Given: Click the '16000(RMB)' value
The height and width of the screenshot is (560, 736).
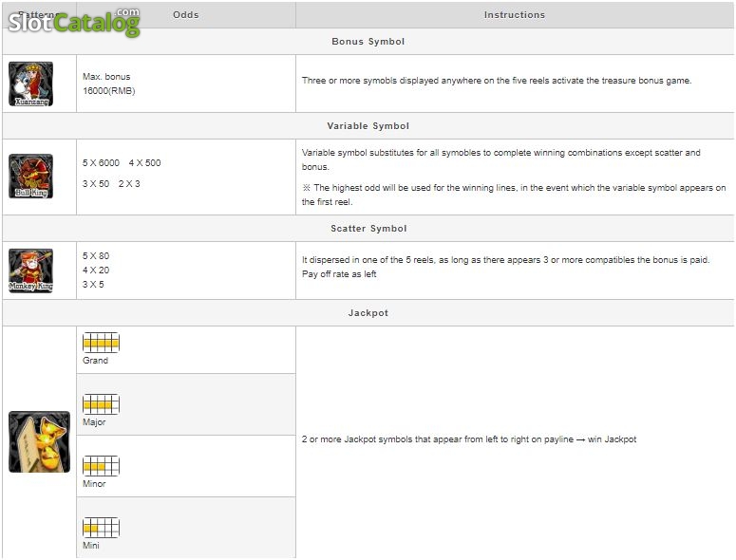Looking at the screenshot, I should (109, 91).
